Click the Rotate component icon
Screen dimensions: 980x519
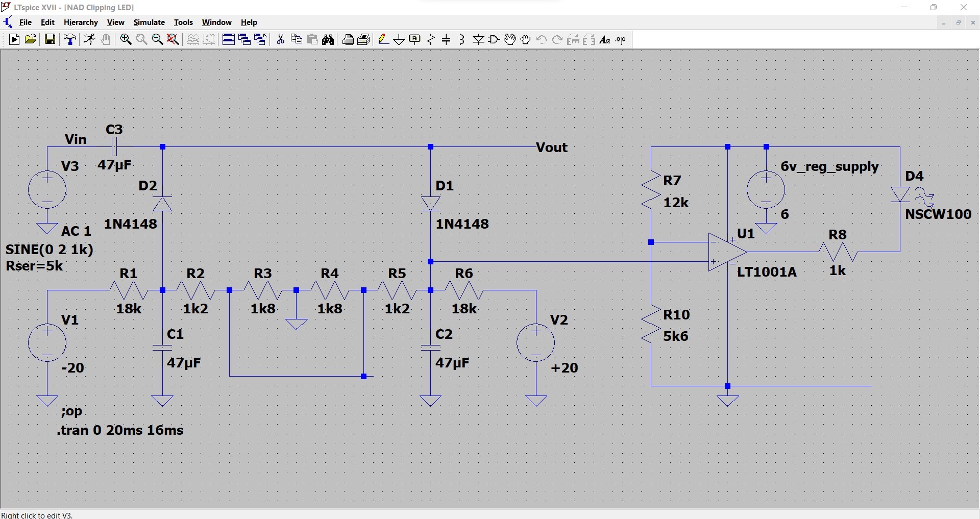(573, 40)
